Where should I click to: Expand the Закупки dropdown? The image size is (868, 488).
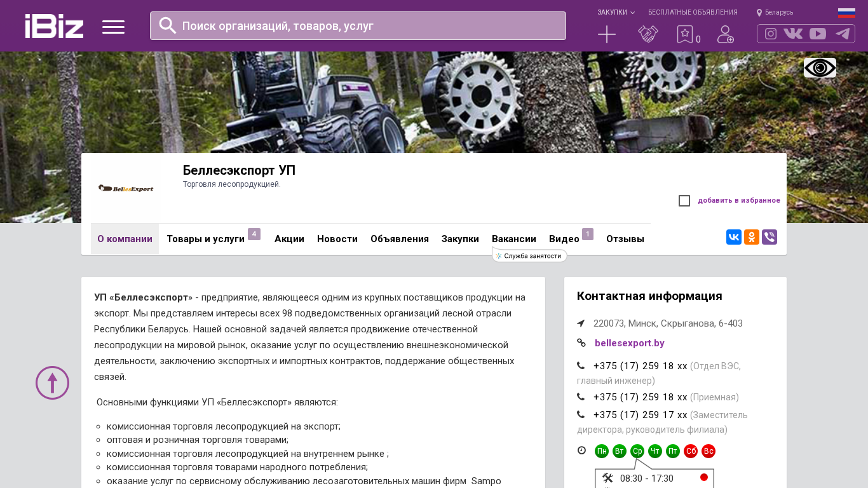616,12
